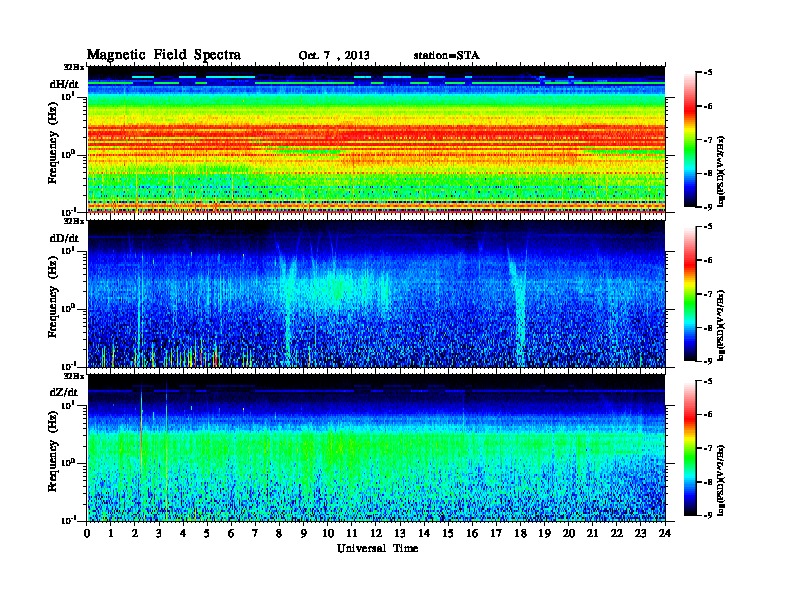792x612 pixels.
Task: Click the time axis tick label "16"
Action: click(472, 534)
